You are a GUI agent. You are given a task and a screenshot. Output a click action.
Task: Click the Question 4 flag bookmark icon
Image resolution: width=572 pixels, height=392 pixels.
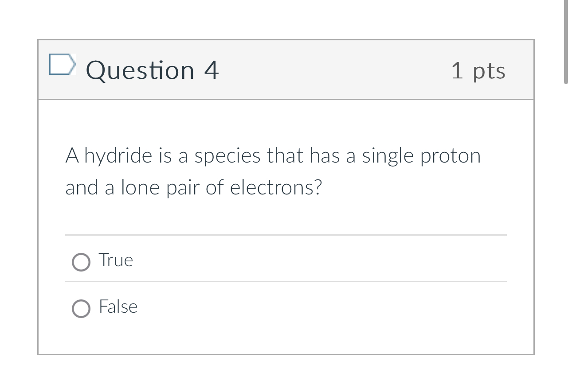click(62, 65)
